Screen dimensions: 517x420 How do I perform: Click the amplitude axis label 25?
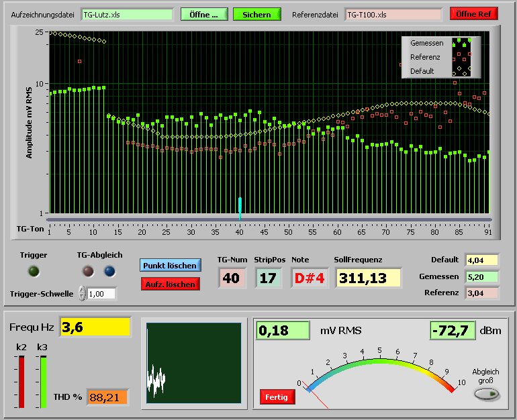tap(39, 32)
